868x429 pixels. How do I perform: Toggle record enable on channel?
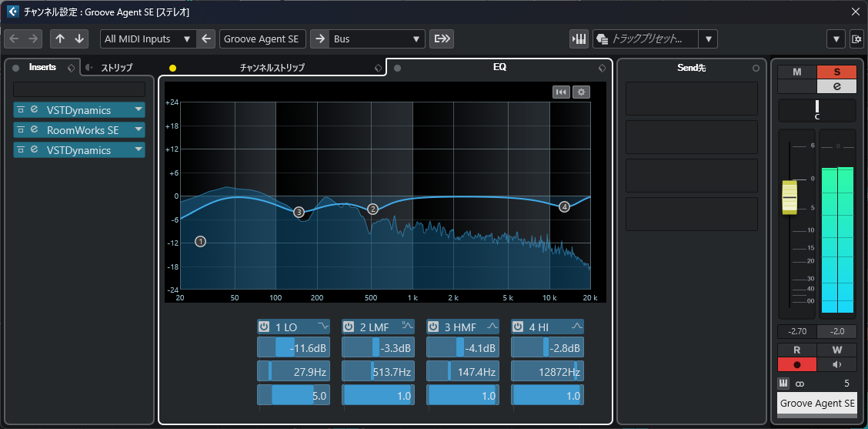[x=797, y=364]
